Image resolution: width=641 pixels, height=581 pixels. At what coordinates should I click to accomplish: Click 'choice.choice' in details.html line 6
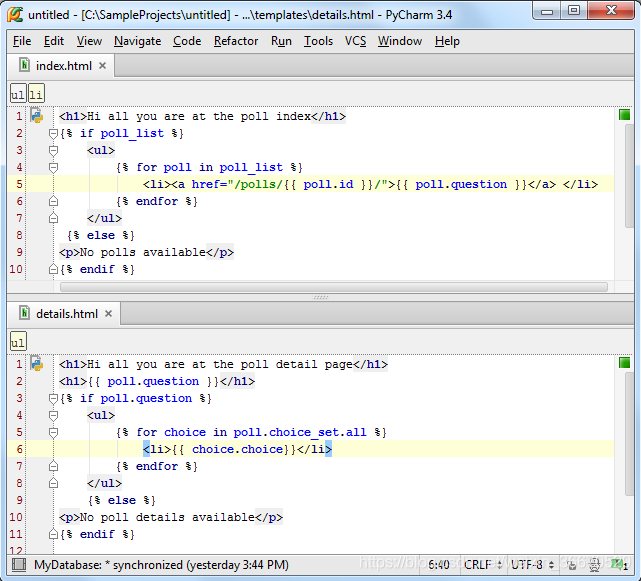[x=237, y=449]
